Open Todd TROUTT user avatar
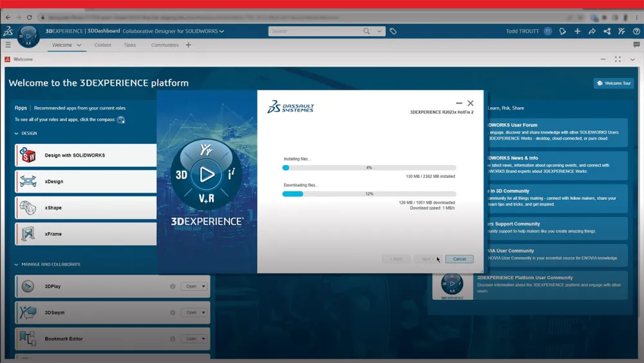The width and height of the screenshot is (644, 363). [547, 31]
